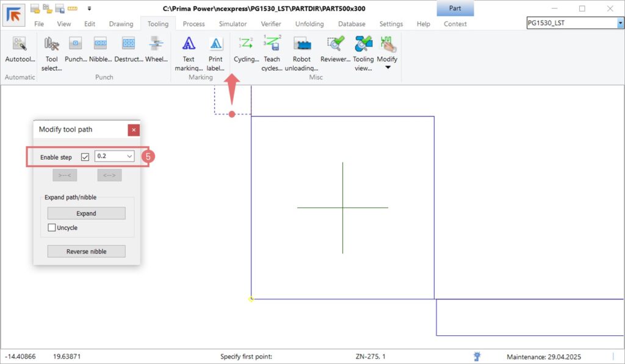The height and width of the screenshot is (364, 625).
Task: Expand the Modify dropdown arrow
Action: (387, 68)
